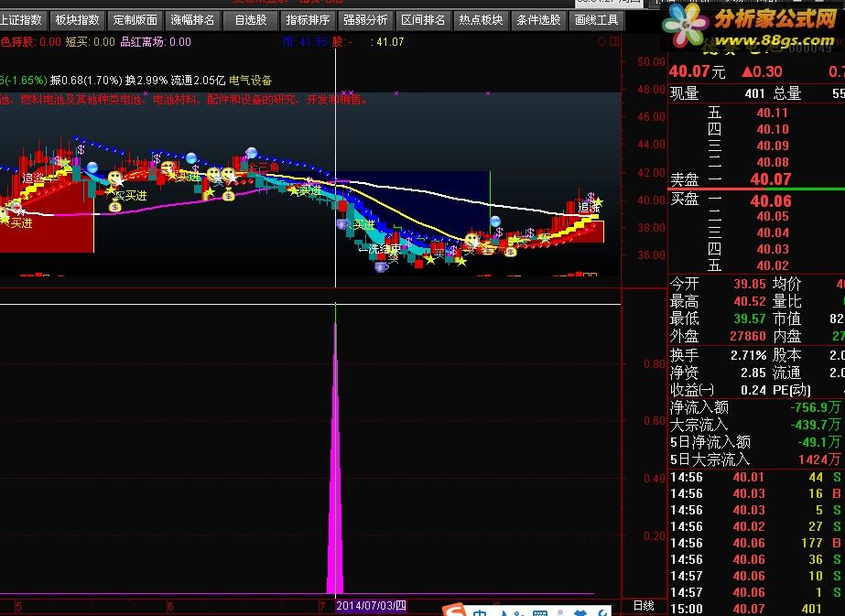Viewport: 845px width, 616px height.
Task: Select the buy-two price 40.05
Action: (x=773, y=216)
